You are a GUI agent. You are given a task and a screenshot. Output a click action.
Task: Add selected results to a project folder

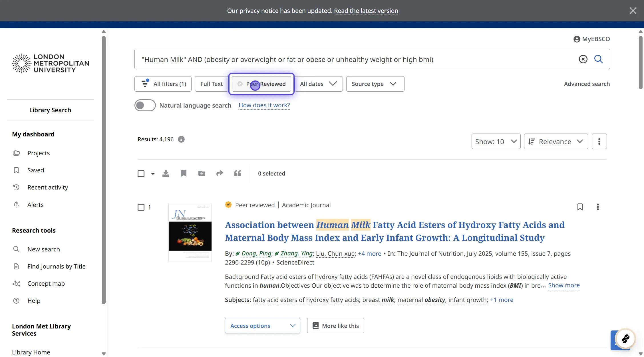(202, 174)
